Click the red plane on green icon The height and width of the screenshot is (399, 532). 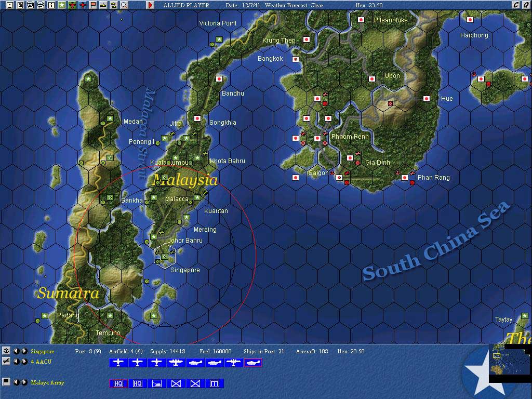coord(72,5)
